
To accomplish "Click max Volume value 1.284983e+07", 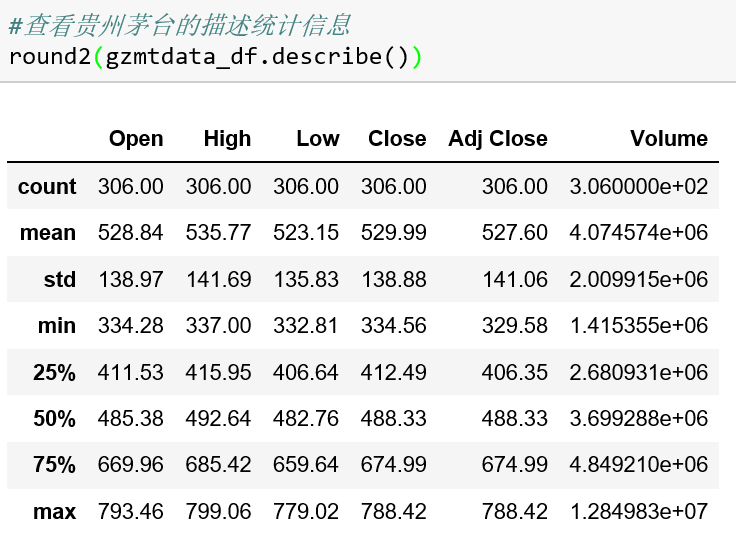I will point(639,511).
